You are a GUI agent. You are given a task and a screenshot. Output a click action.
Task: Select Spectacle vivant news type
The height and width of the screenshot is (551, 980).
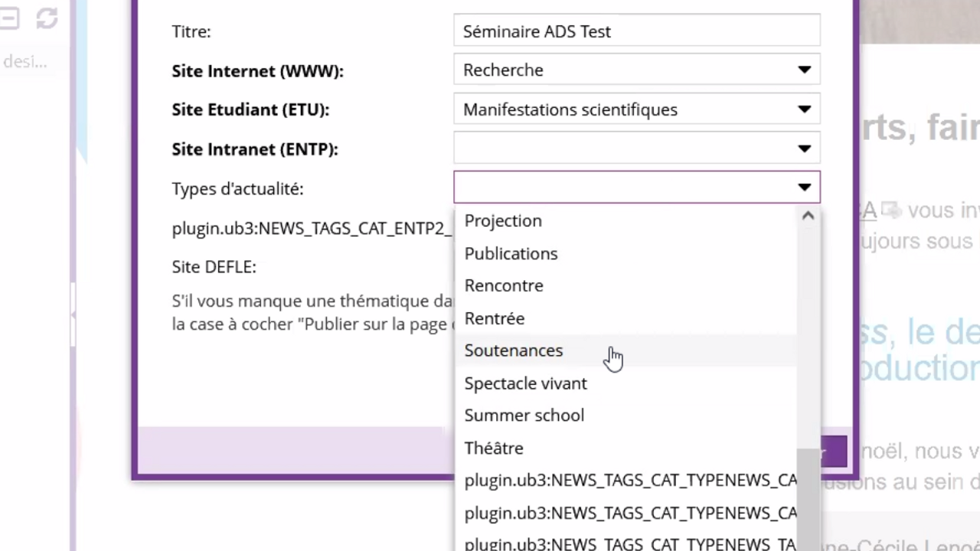pos(525,383)
